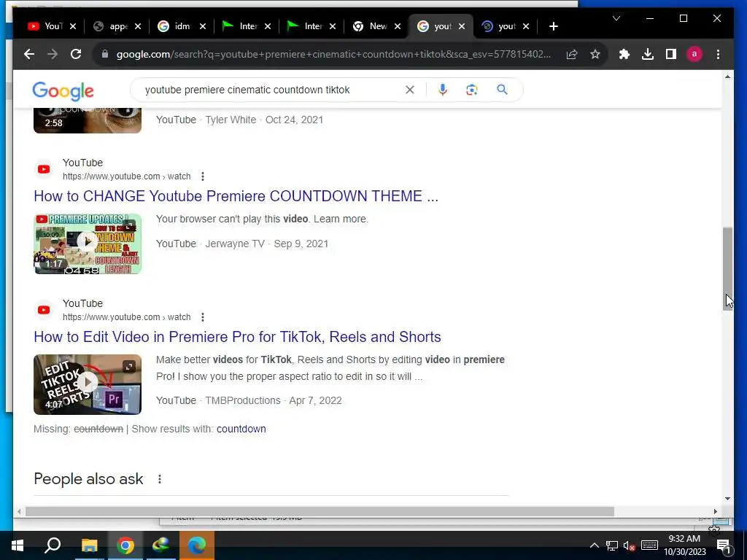This screenshot has width=747, height=560.
Task: Click the browser forward arrow
Action: (x=53, y=54)
